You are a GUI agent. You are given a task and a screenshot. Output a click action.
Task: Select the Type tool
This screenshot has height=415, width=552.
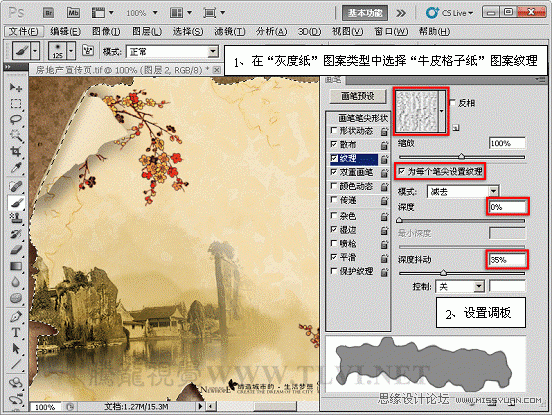click(x=15, y=332)
